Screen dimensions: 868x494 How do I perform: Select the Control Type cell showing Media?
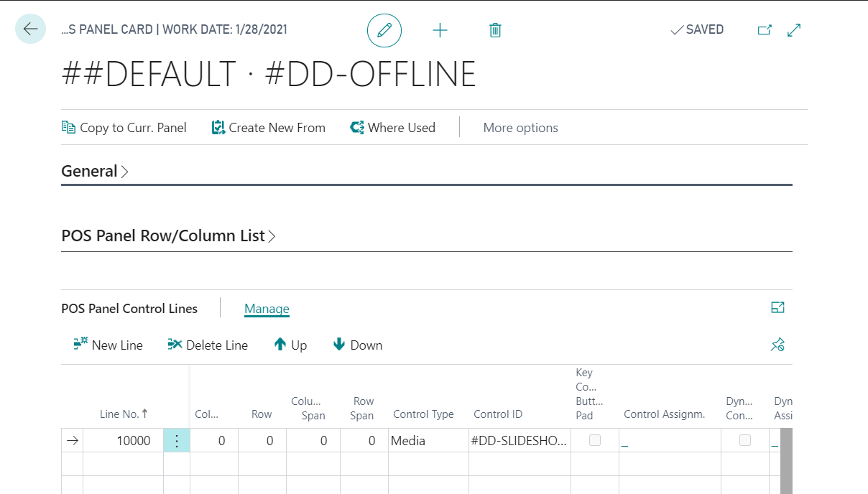pos(428,441)
